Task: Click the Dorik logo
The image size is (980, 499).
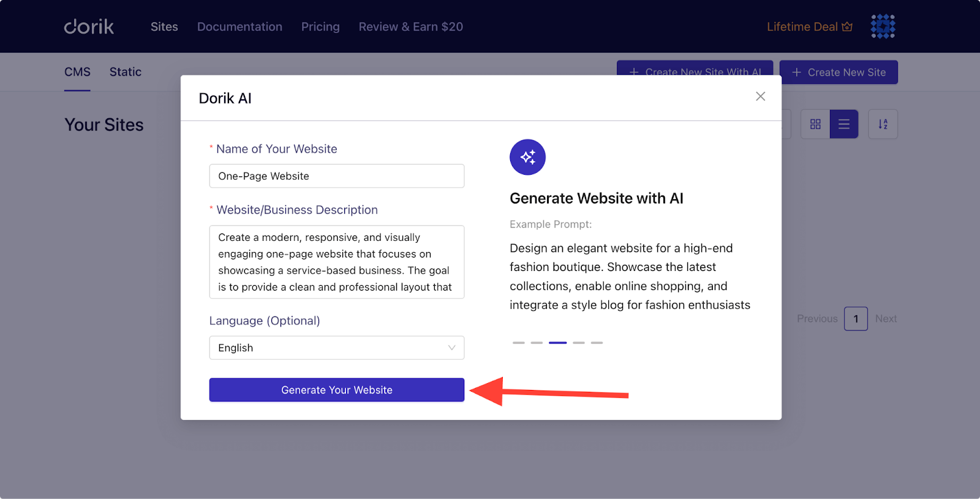Action: [x=89, y=26]
